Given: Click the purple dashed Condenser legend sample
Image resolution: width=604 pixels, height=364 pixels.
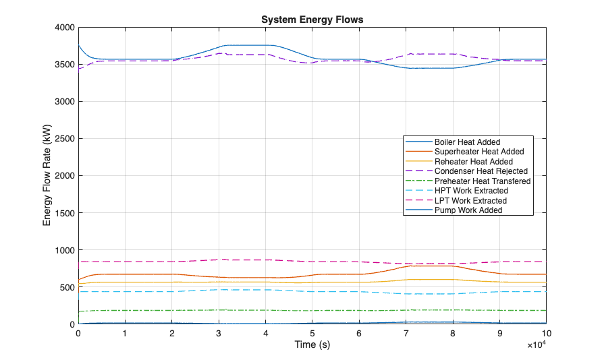Looking at the screenshot, I should tap(418, 171).
